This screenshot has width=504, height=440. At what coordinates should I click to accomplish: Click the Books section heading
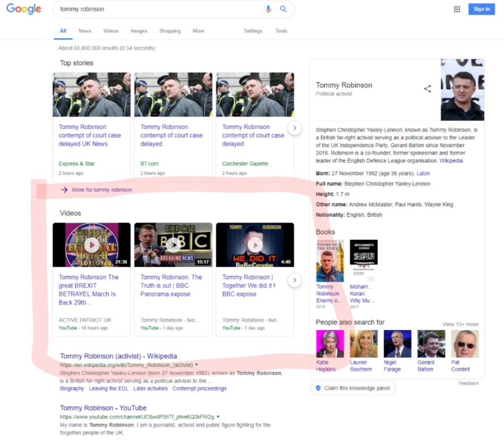[325, 232]
